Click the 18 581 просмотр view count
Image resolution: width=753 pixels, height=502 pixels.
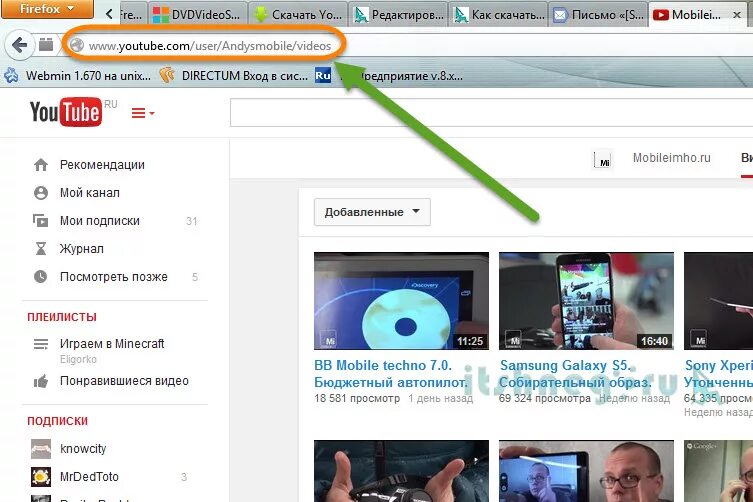pos(357,398)
